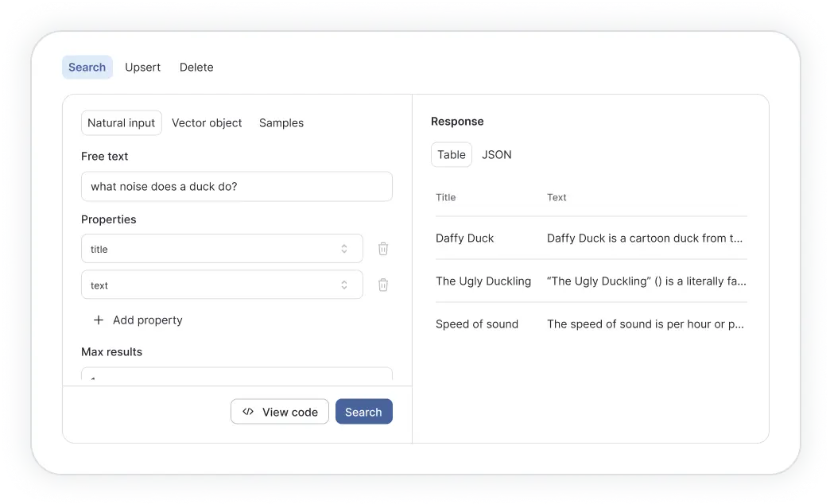Show the response as JSON
Viewport: 830px width, 504px height.
(496, 155)
